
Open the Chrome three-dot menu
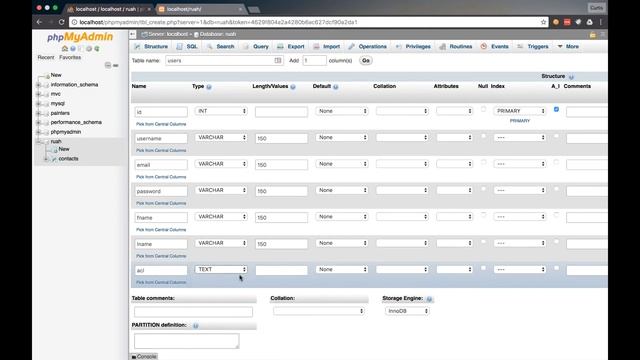(601, 22)
